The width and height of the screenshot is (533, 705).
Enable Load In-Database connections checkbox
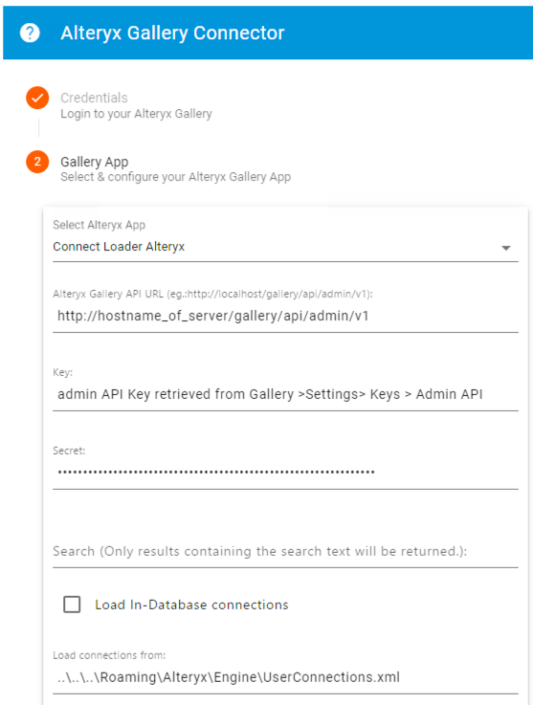72,605
